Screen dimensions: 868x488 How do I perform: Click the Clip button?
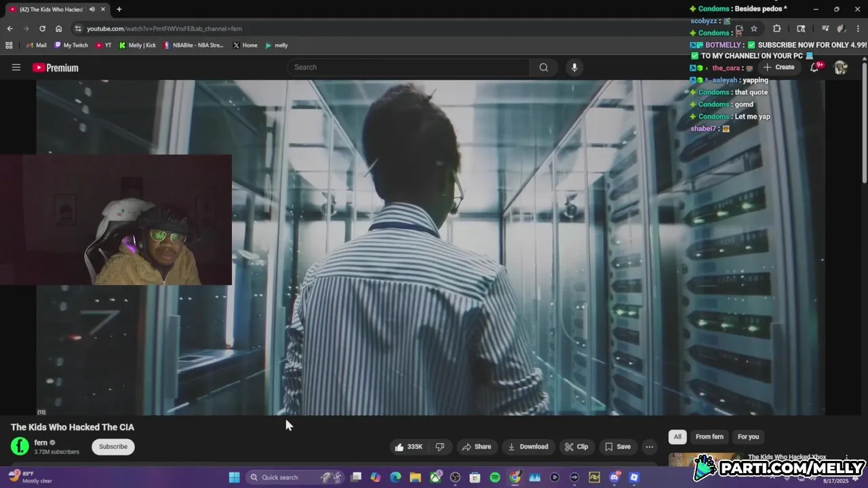tap(576, 447)
